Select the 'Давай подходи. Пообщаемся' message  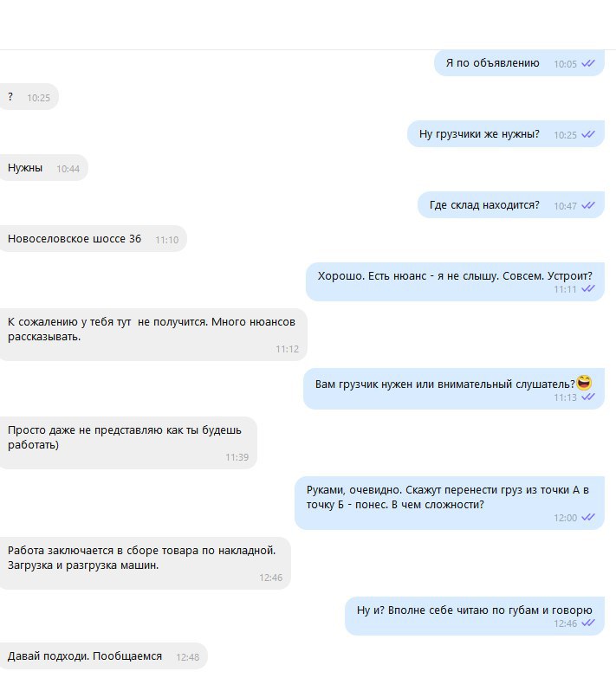[103, 656]
